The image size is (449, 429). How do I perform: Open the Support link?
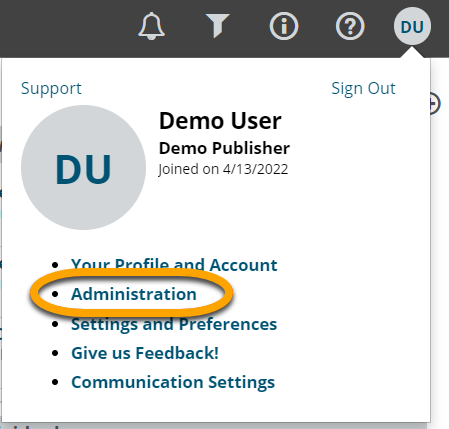point(51,89)
